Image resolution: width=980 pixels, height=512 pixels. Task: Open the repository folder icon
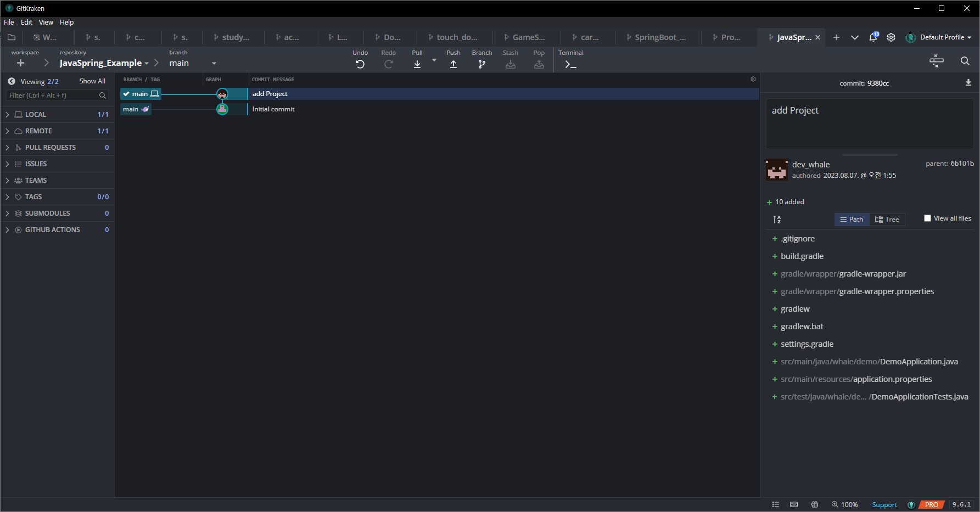(x=12, y=37)
